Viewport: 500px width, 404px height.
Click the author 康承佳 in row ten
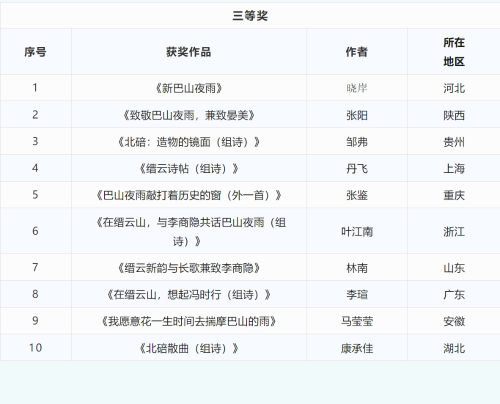pyautogui.click(x=357, y=348)
